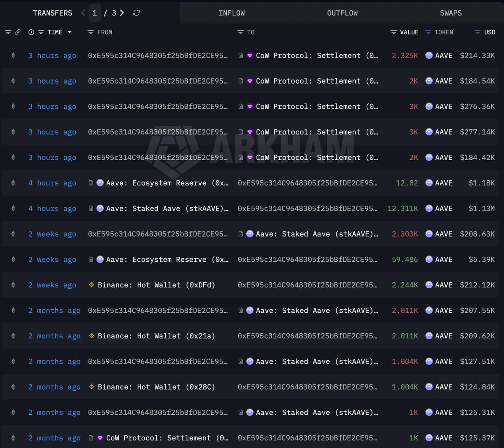Image resolution: width=504 pixels, height=448 pixels.
Task: Click the USD amount $127.51K
Action: (x=477, y=361)
